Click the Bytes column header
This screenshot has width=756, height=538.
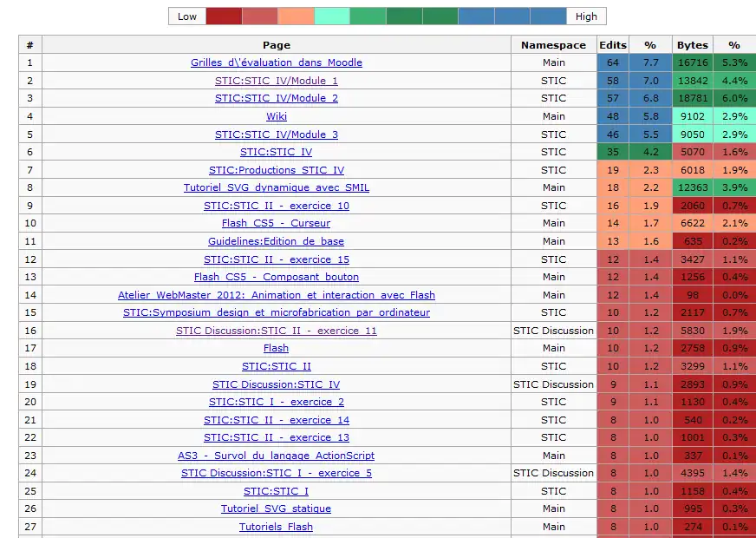tap(693, 45)
